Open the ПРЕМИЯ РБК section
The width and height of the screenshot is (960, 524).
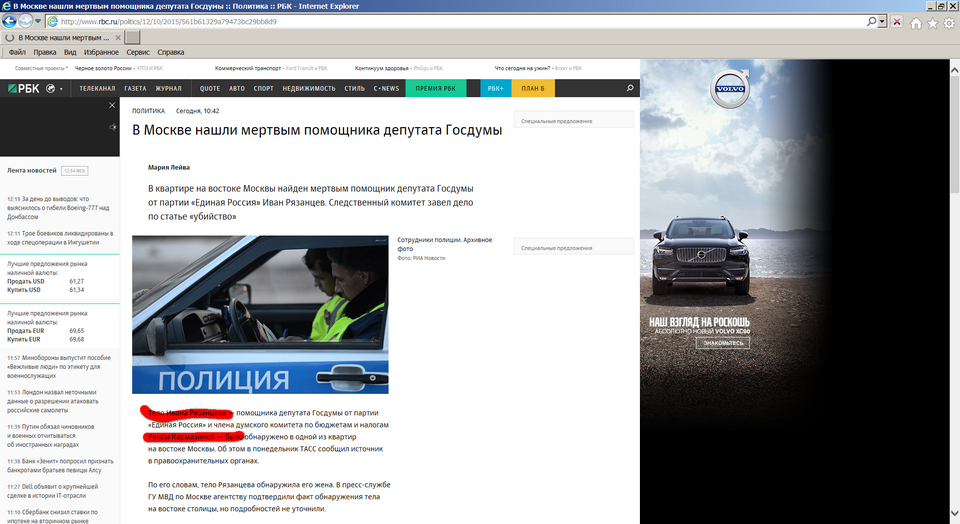click(435, 88)
